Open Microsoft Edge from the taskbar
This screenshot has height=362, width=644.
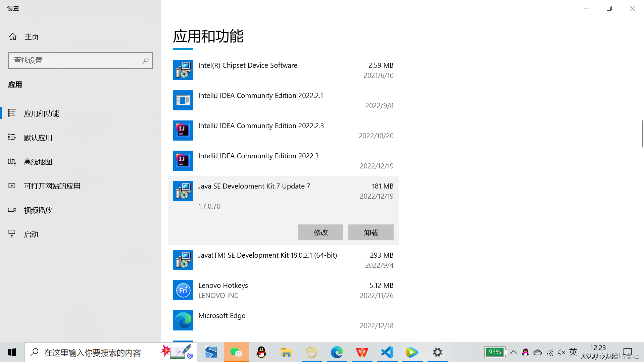click(x=337, y=352)
